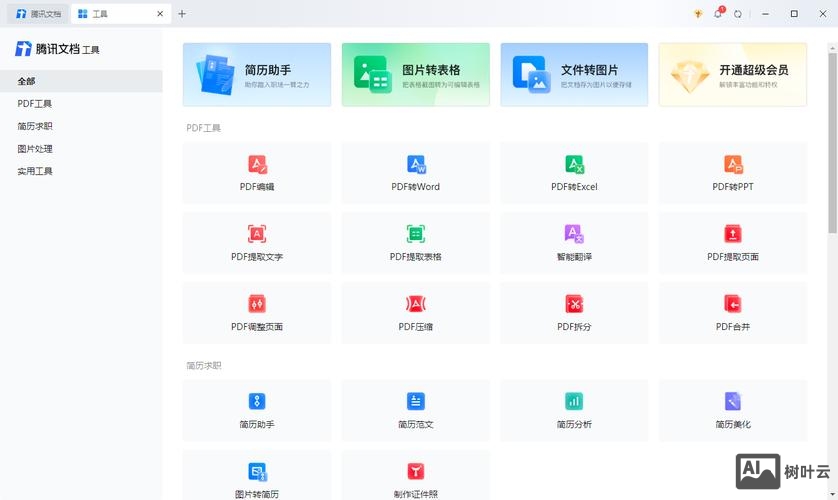Image resolution: width=838 pixels, height=500 pixels.
Task: Click the scrollbar up arrow
Action: coord(832,48)
